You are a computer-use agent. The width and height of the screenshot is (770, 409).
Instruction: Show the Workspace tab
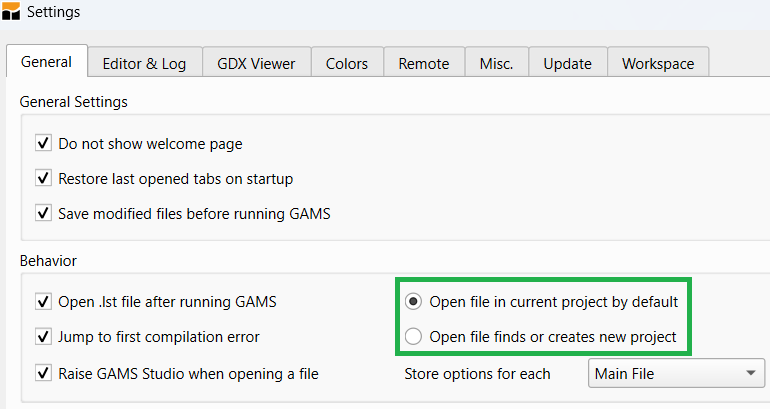point(657,63)
